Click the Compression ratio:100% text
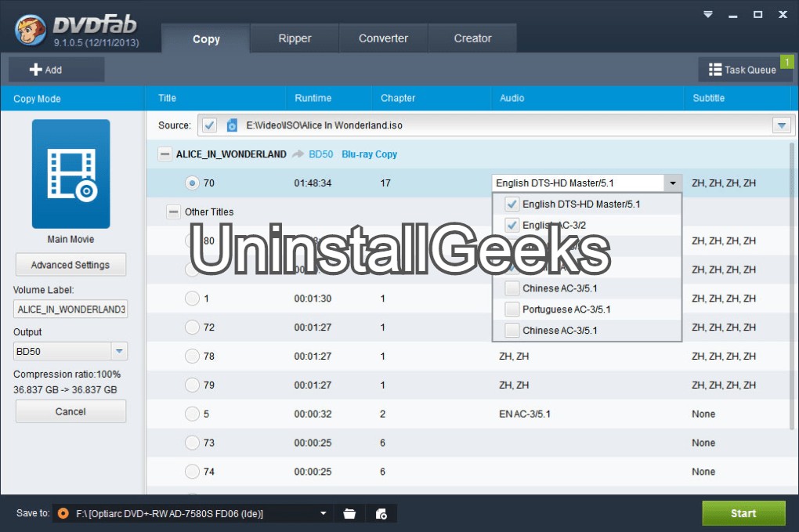This screenshot has height=532, width=799. coord(67,374)
